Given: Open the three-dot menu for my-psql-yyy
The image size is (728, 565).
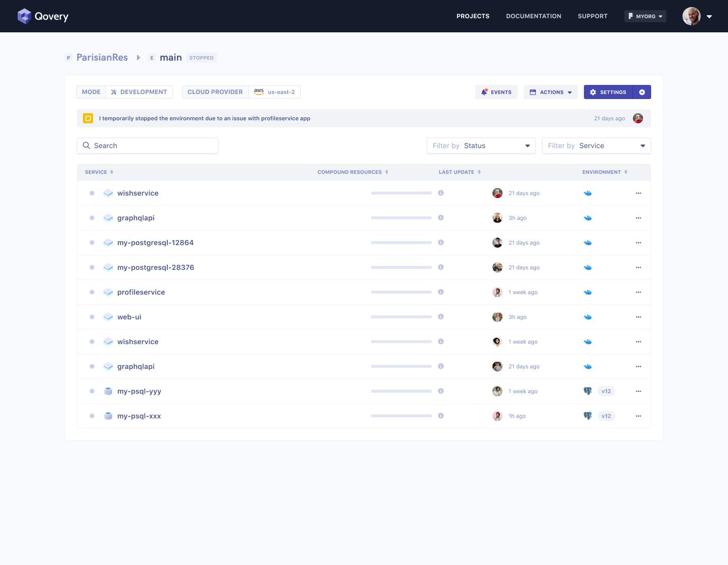Looking at the screenshot, I should pyautogui.click(x=639, y=391).
